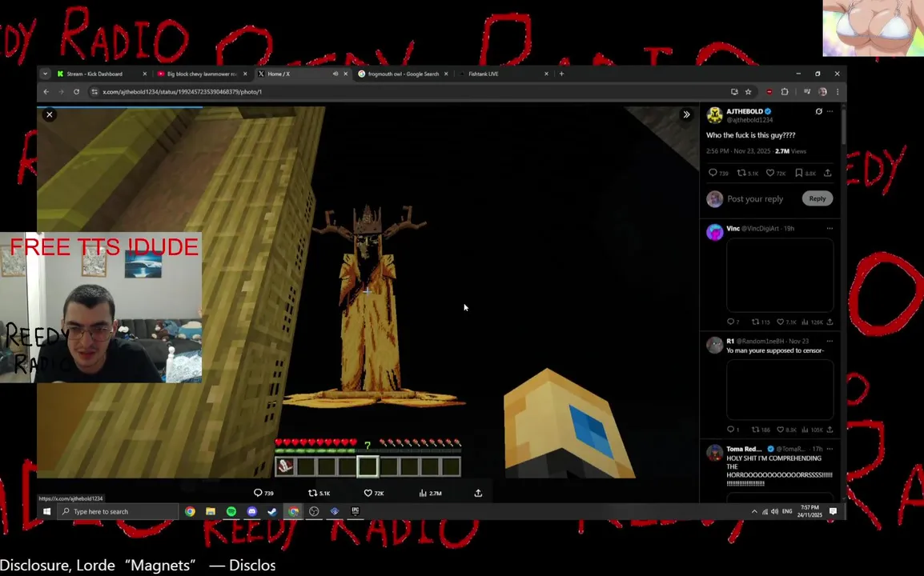Close the photo viewer with the X icon
This screenshot has width=924, height=576.
pos(50,115)
